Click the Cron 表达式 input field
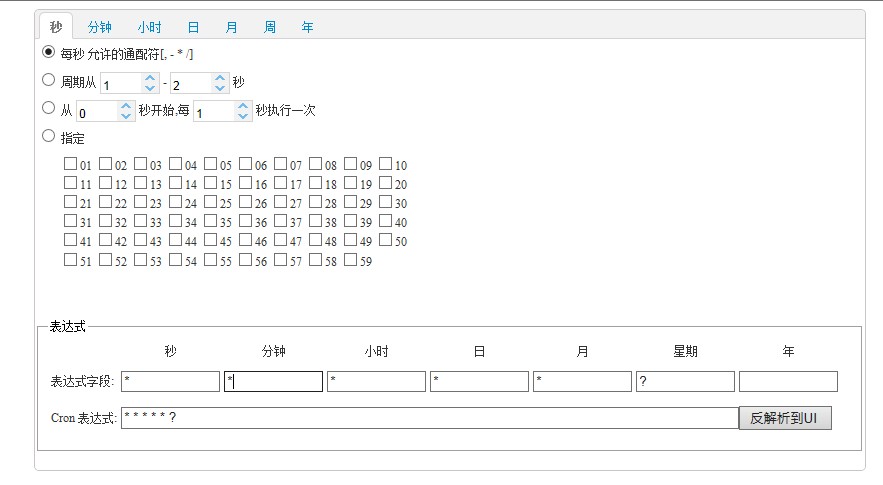 click(x=430, y=418)
